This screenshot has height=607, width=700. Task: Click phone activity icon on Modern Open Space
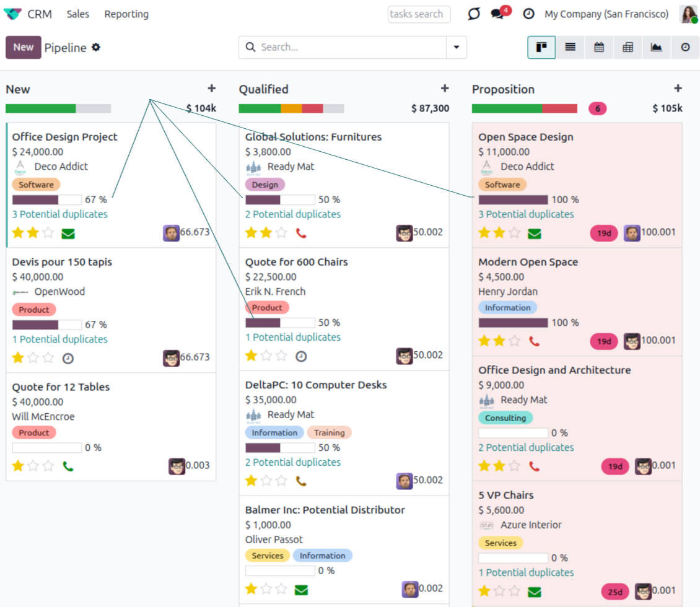(x=534, y=341)
